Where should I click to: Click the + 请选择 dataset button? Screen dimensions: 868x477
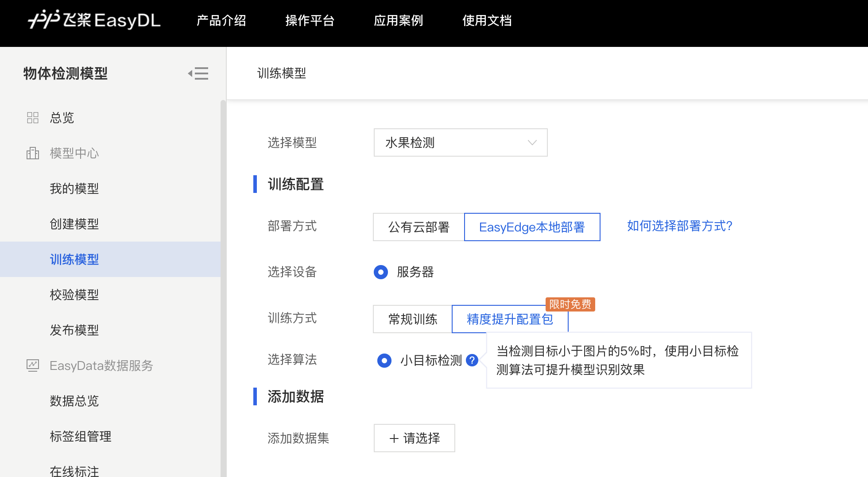click(x=415, y=438)
